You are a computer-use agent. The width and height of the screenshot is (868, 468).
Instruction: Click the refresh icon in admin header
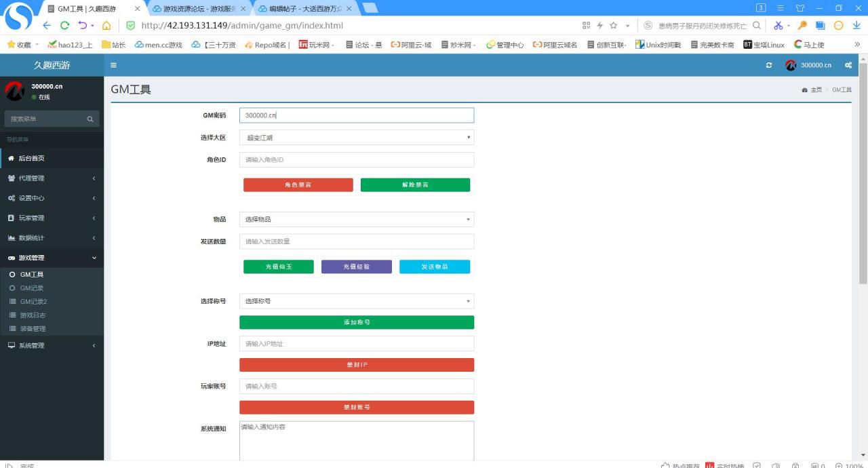(x=769, y=65)
